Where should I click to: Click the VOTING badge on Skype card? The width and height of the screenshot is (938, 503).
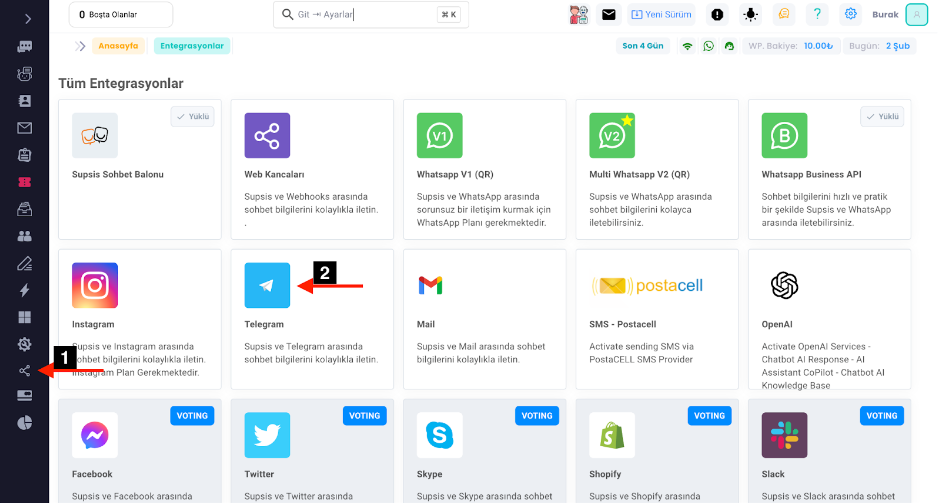(x=537, y=416)
